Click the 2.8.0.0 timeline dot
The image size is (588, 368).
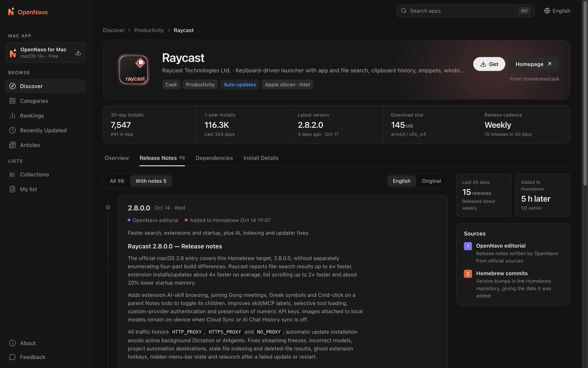click(108, 207)
